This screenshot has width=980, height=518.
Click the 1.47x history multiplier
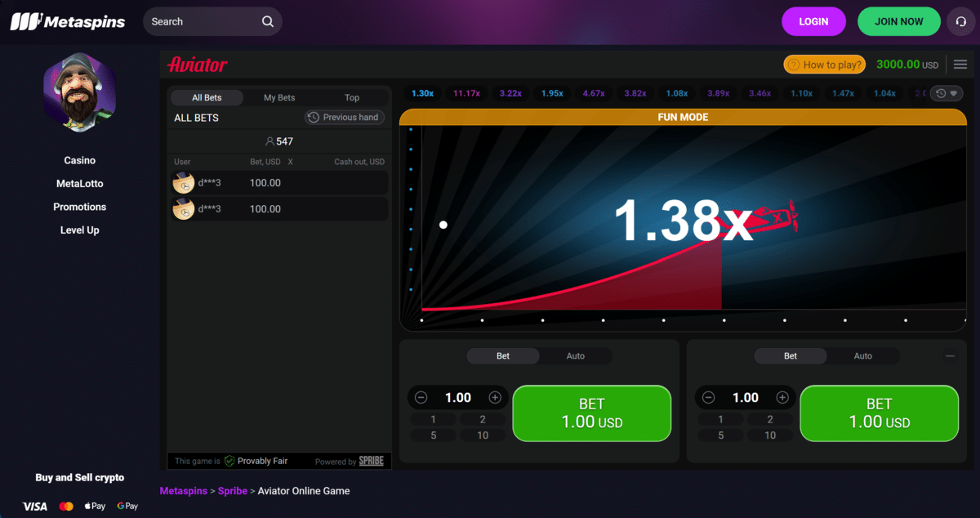click(x=844, y=93)
